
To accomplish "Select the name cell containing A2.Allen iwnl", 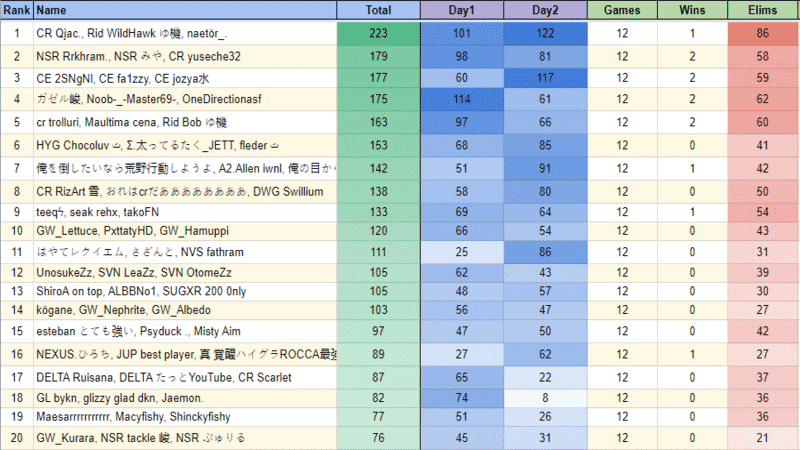I will (x=185, y=168).
